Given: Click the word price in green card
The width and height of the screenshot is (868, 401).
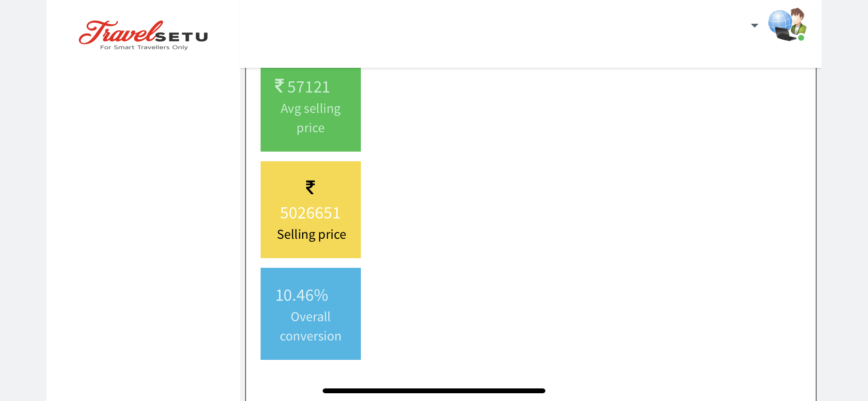Looking at the screenshot, I should coord(310,128).
